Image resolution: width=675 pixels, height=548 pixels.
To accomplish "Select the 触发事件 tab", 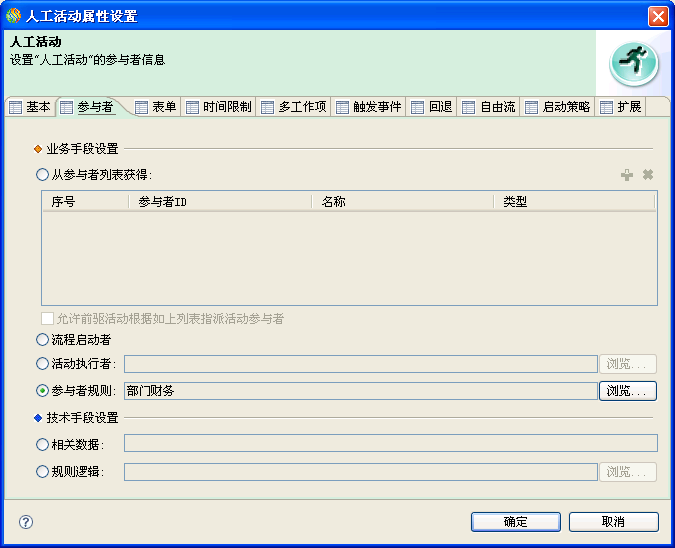I will pos(368,107).
